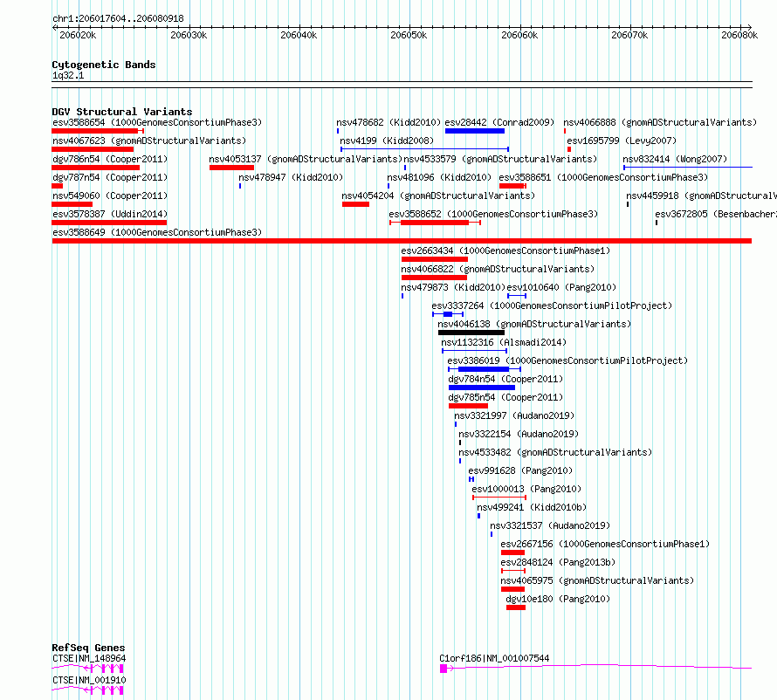Image resolution: width=777 pixels, height=700 pixels.
Task: Select nsv832414 Wong2007 label
Action: [675, 159]
